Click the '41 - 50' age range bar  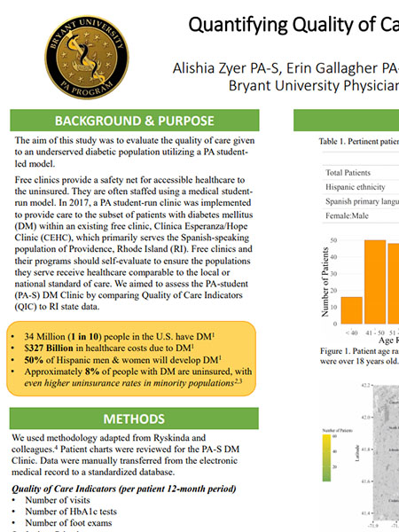tap(375, 282)
